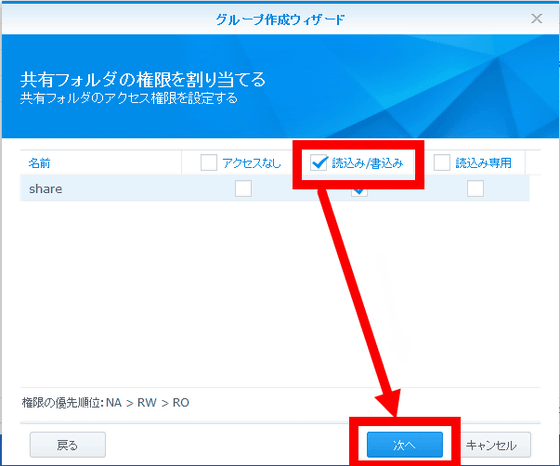Click the グループ作成ウィザード title bar
Screen dimensions: 560x466
280,19
